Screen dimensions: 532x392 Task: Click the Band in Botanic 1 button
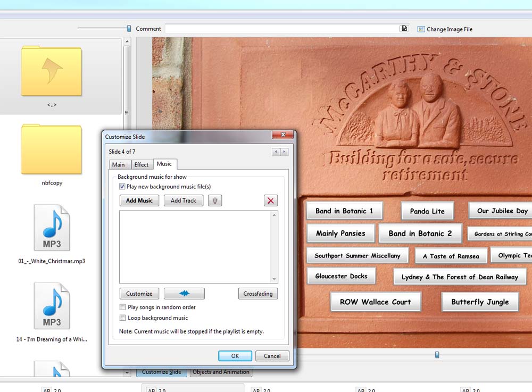pos(344,211)
